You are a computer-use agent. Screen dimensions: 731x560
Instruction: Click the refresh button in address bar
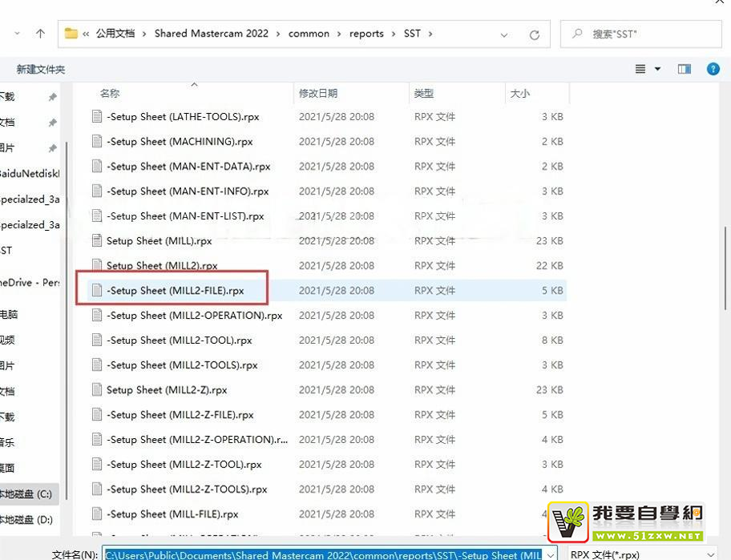point(535,34)
